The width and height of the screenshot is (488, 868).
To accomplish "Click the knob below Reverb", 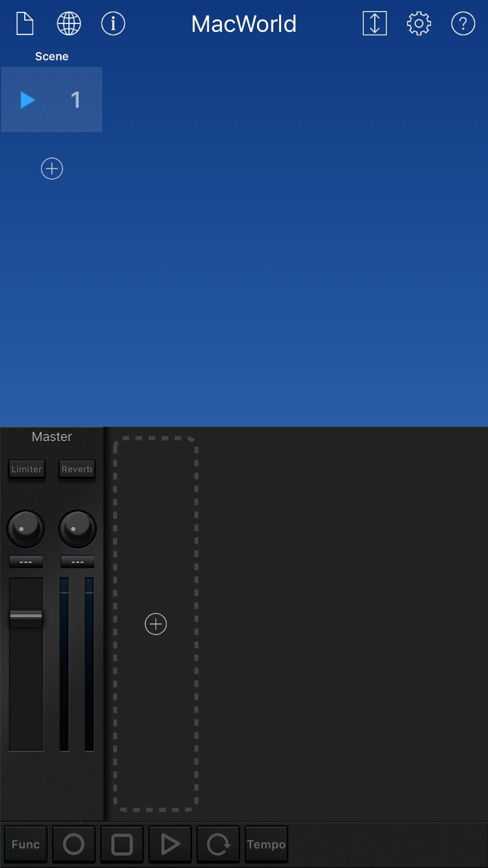I will pyautogui.click(x=77, y=528).
